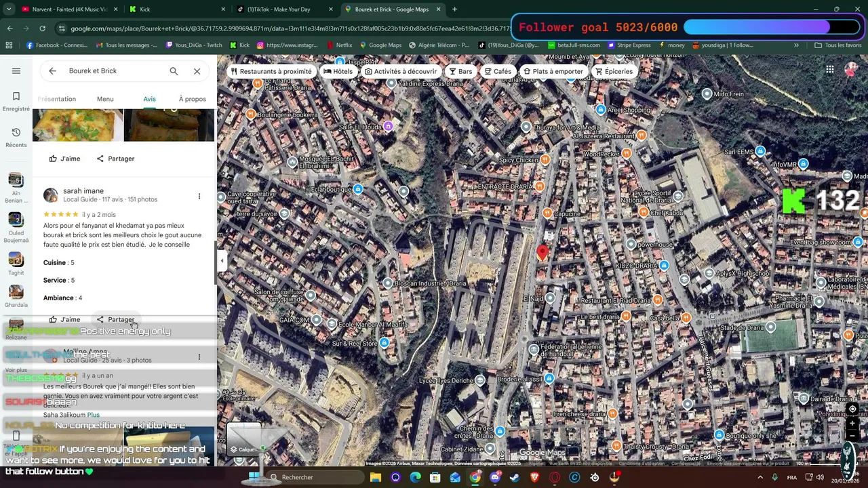868x488 pixels.
Task: Open the Netflix bookmark
Action: [339, 45]
